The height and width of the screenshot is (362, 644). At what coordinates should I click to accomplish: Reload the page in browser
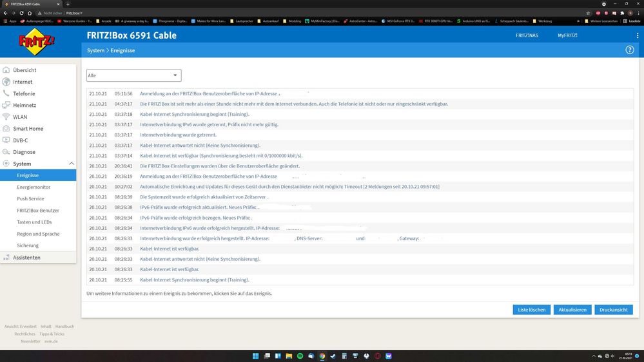21,13
